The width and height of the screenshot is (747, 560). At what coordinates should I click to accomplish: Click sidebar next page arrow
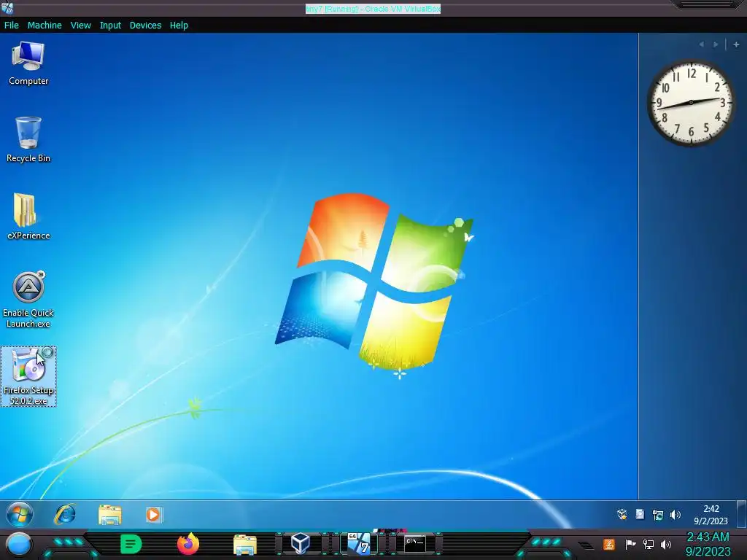(716, 44)
